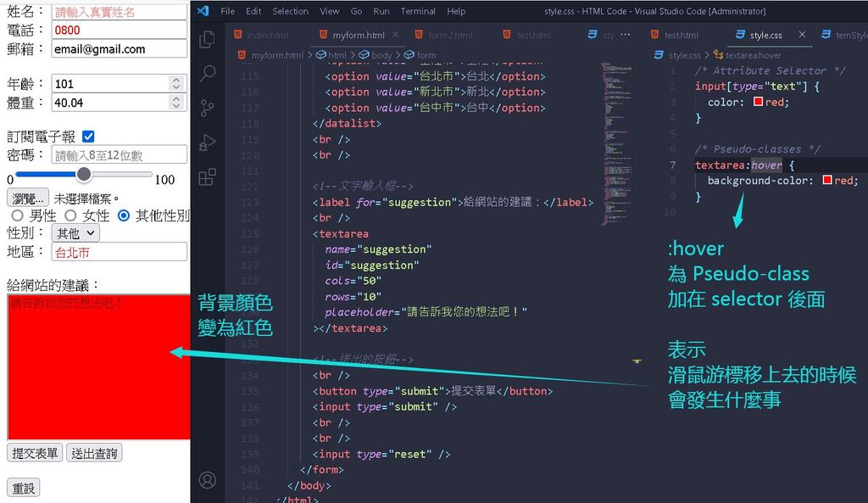This screenshot has height=503, width=868.
Task: Select the 女性 radio button
Action: tap(70, 215)
